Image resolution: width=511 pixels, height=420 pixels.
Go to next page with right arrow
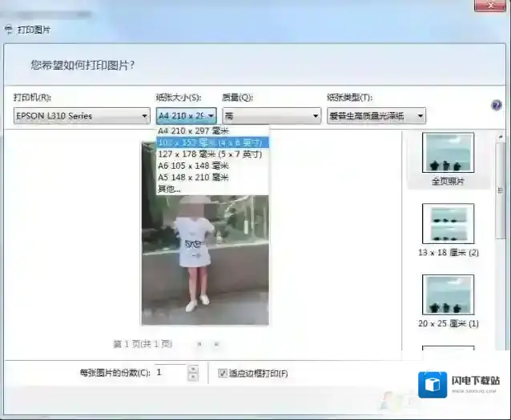point(216,344)
